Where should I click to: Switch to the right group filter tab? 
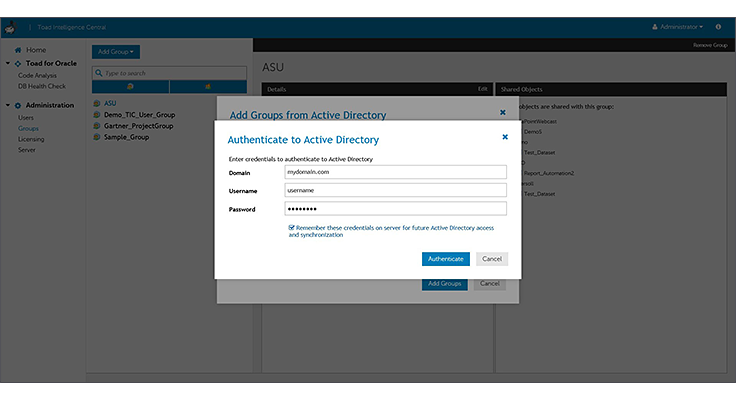[x=208, y=86]
